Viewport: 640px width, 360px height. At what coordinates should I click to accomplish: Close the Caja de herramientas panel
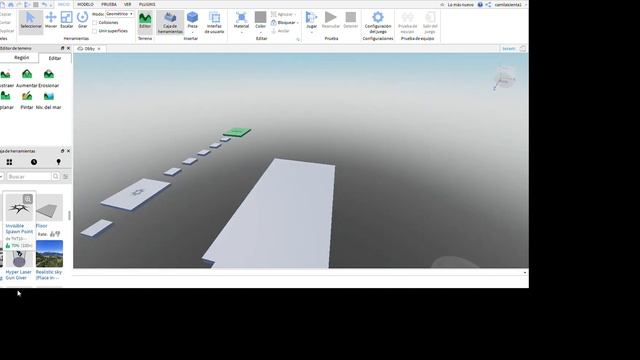click(68, 151)
